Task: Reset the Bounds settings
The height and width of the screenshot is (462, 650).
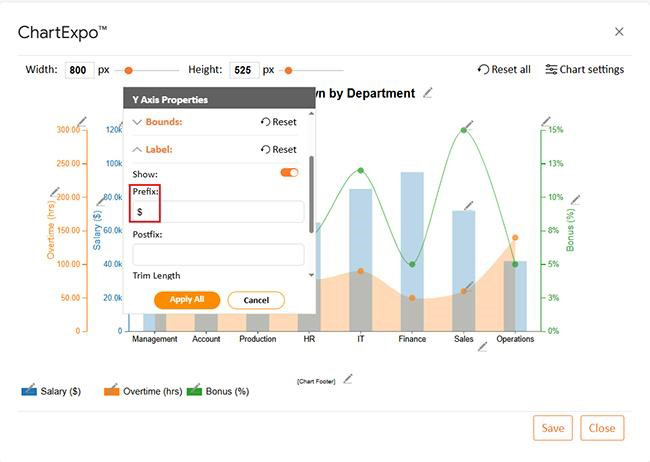Action: pos(278,122)
